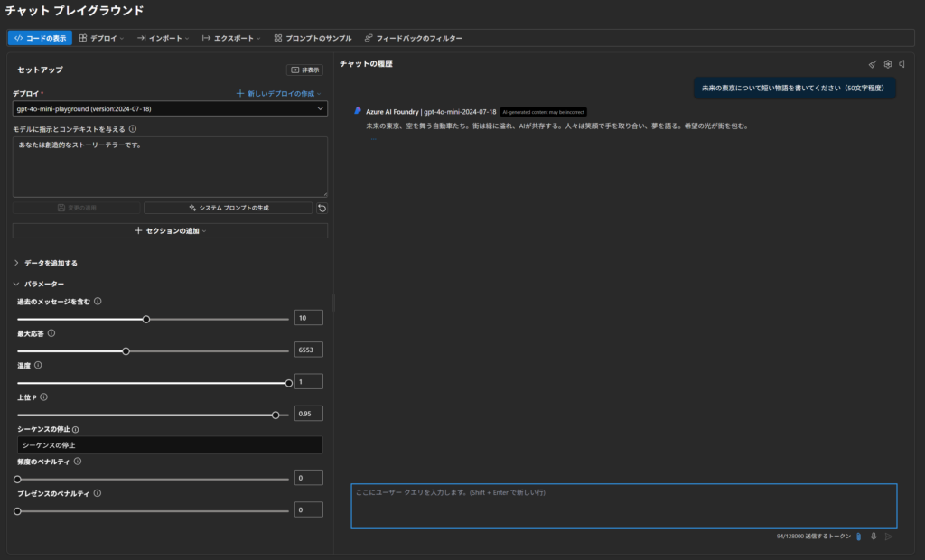Click the reset system prompt undo icon
Screen dimensions: 925x560
[322, 208]
